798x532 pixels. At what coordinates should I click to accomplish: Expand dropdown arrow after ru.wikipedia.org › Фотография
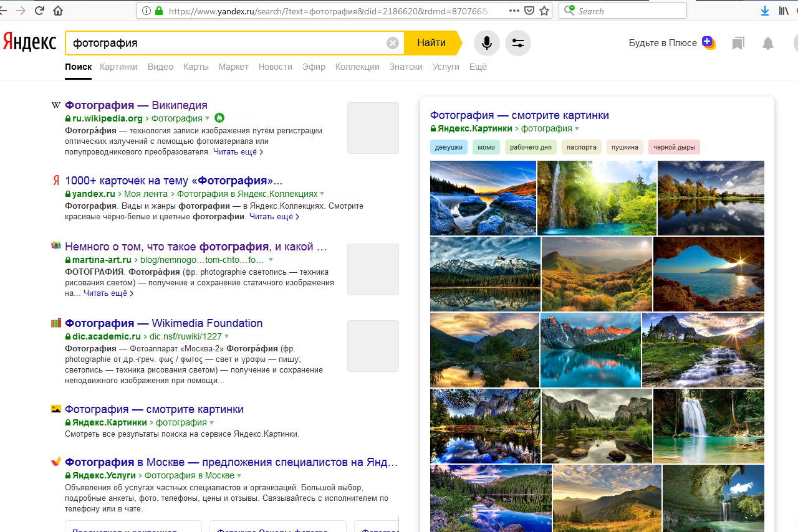[x=208, y=118]
